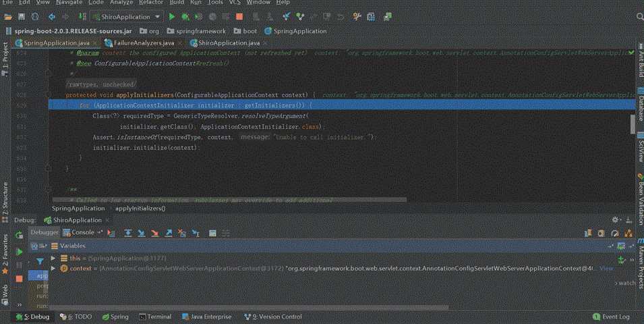
Task: Open the ShiroApplication run configuration dropdown
Action: point(127,17)
